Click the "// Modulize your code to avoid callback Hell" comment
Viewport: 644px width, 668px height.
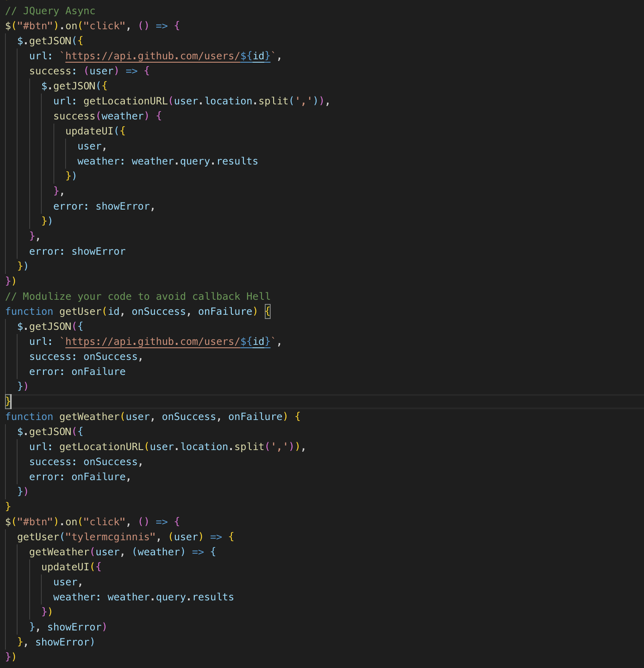(x=138, y=296)
